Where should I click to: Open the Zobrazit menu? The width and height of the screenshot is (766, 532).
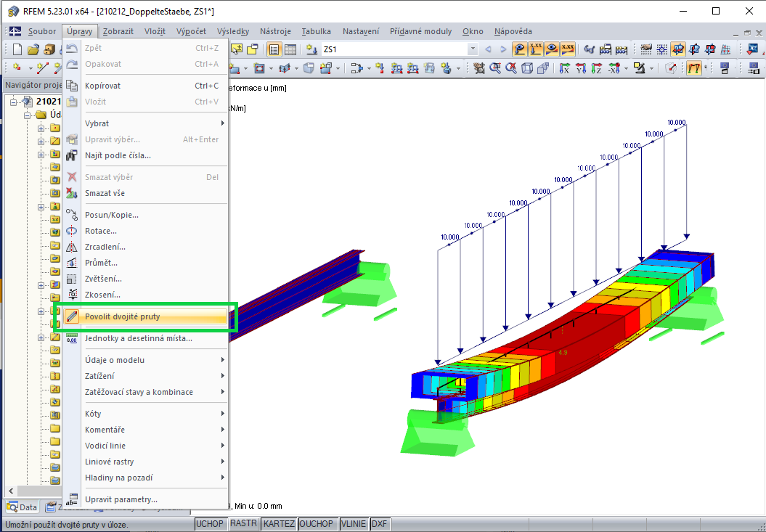[x=118, y=31]
